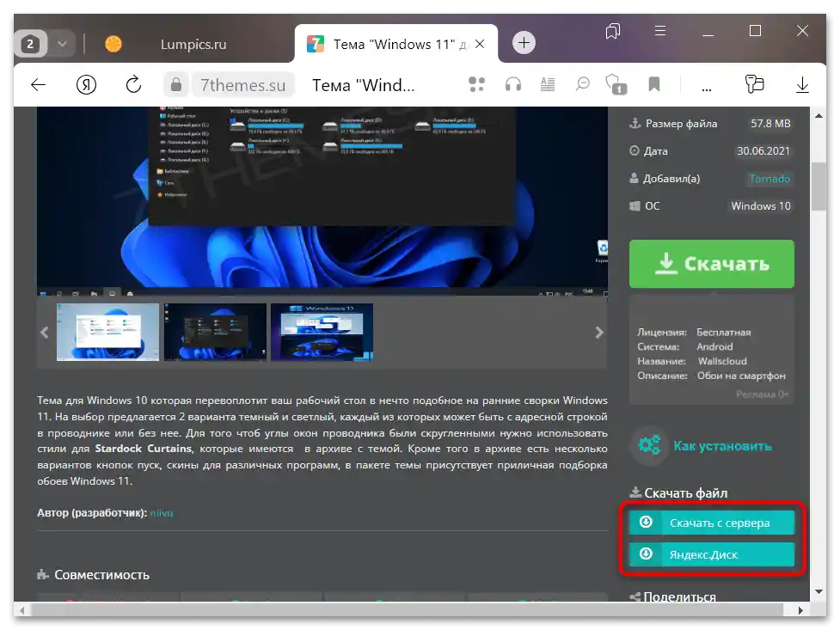Open the 'Как установить' link
840x630 pixels.
coord(722,446)
